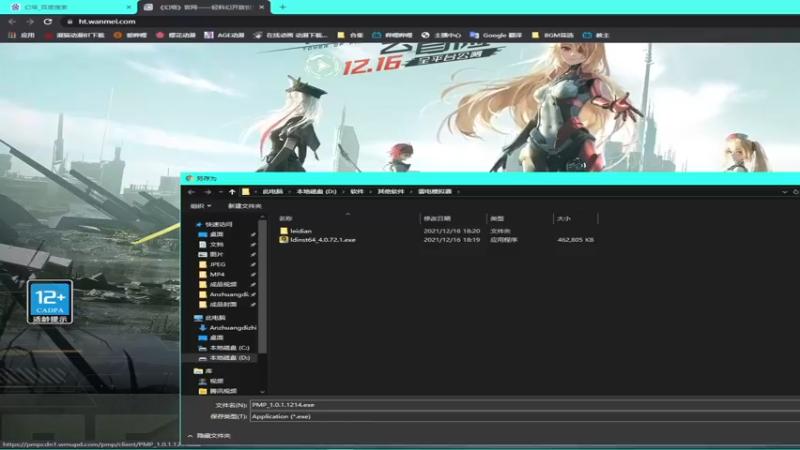This screenshot has width=800, height=450.
Task: Open the 在线动画 动漫下载 bookmark
Action: point(290,35)
